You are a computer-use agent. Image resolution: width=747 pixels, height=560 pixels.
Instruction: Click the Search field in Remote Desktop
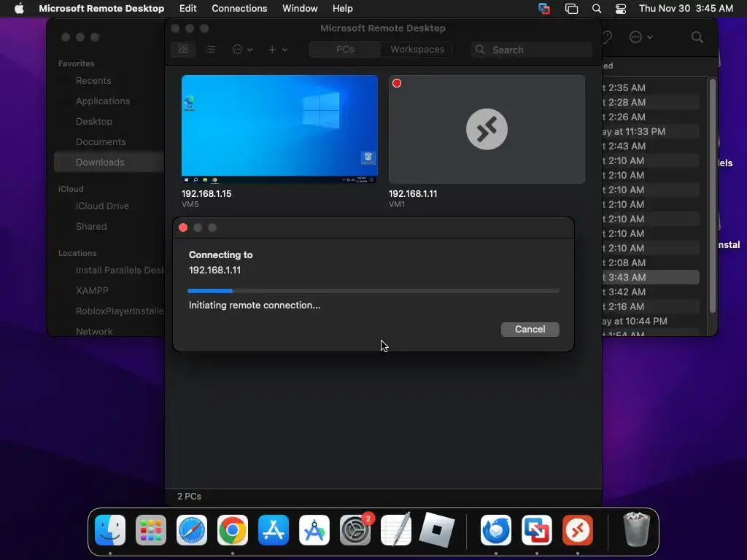click(x=532, y=50)
